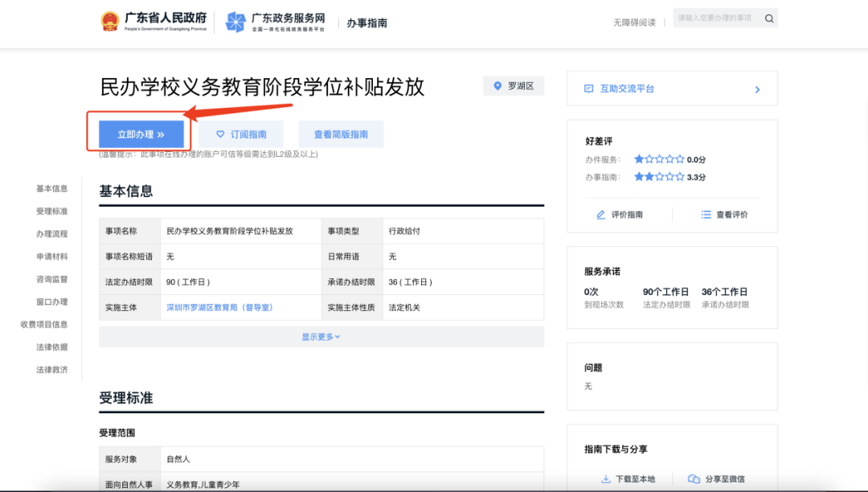The width and height of the screenshot is (868, 492).
Task: Click the heart icon for 订阅指南
Action: (220, 134)
